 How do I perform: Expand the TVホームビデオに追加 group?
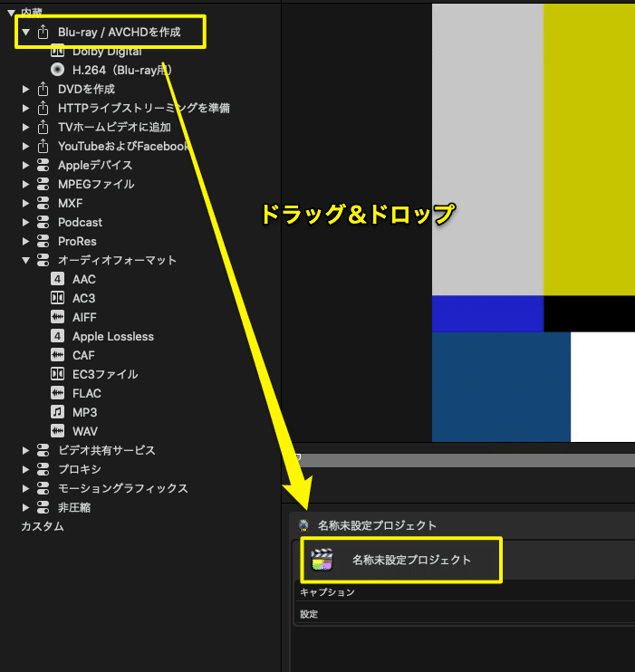pyautogui.click(x=25, y=128)
